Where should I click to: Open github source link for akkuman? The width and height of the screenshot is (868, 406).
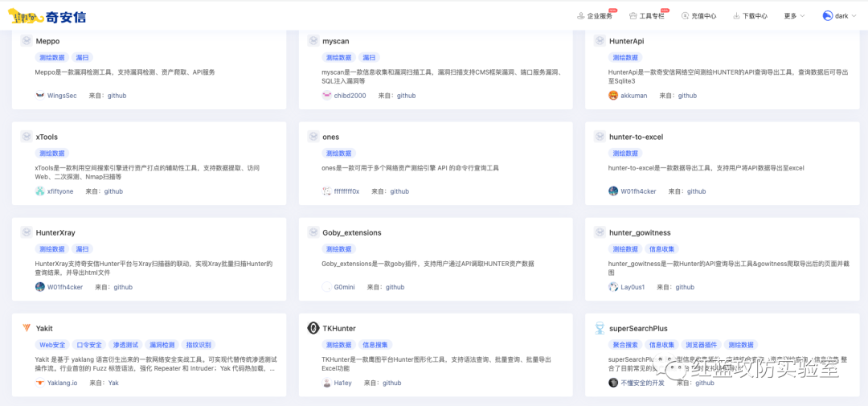pyautogui.click(x=687, y=95)
